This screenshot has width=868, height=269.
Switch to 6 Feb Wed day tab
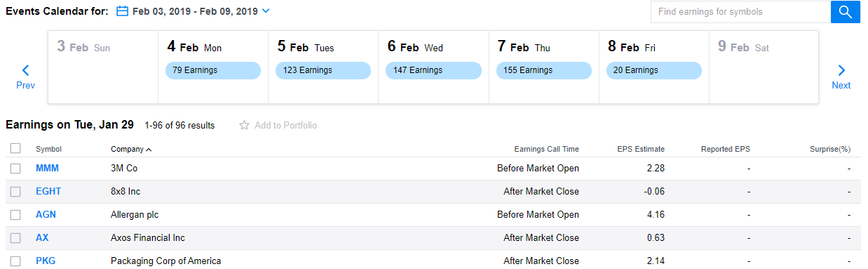tap(433, 67)
